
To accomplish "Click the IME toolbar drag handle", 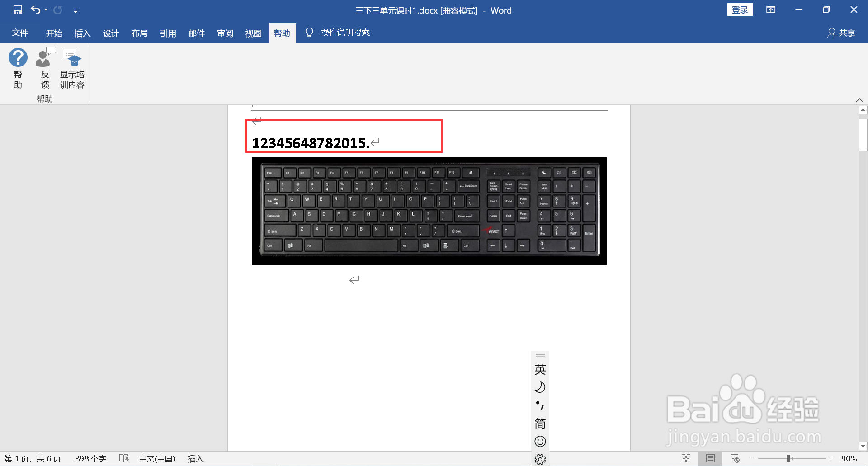I will [540, 355].
